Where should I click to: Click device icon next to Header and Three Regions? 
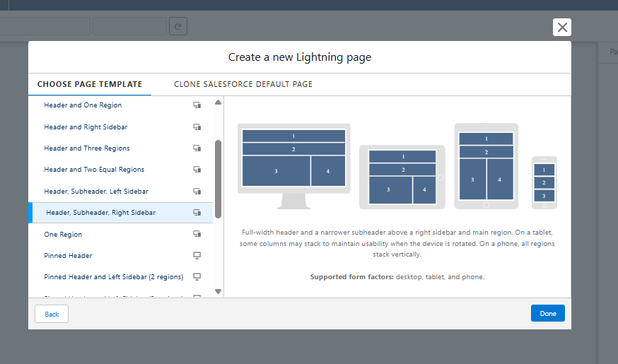[197, 148]
